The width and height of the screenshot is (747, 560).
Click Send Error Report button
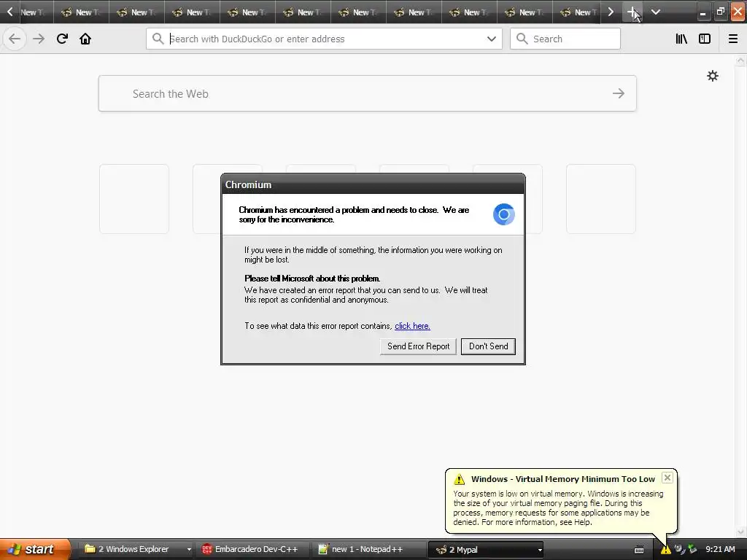pos(418,346)
